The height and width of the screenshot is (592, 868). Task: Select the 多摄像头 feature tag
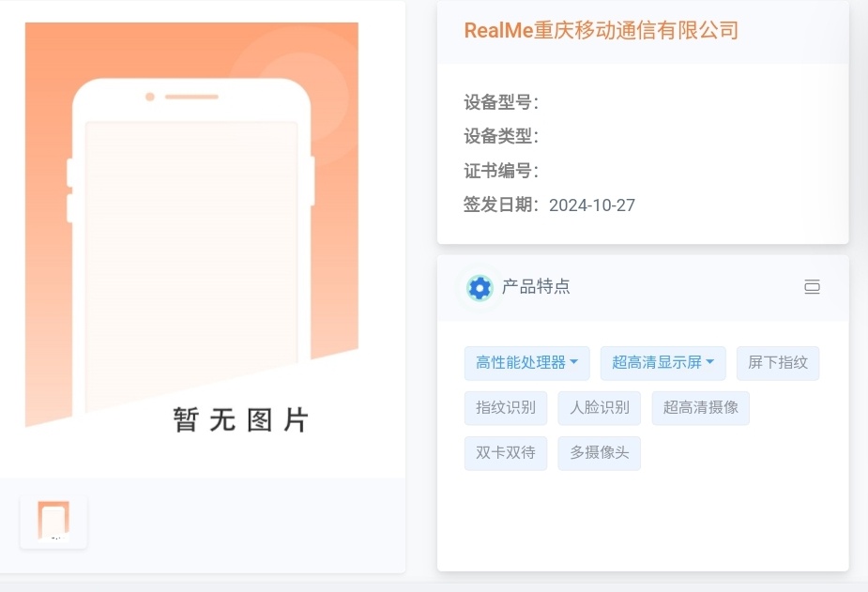click(599, 453)
